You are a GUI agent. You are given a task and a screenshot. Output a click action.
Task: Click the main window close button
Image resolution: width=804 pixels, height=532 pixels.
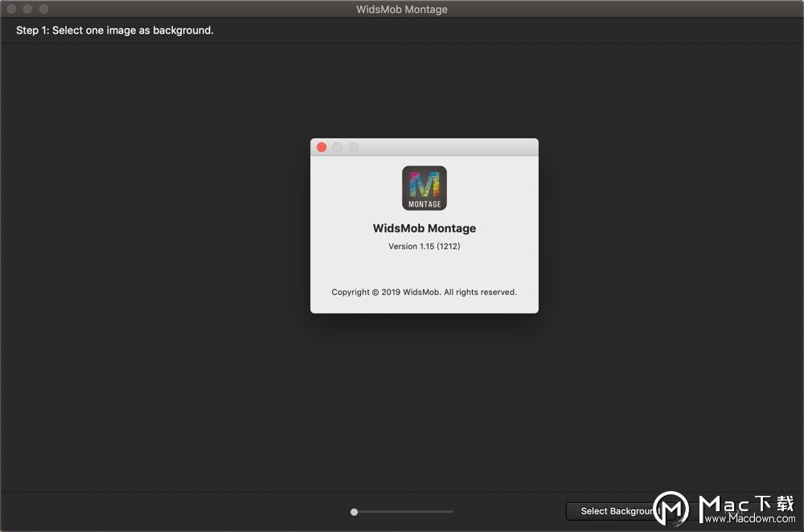pos(11,9)
